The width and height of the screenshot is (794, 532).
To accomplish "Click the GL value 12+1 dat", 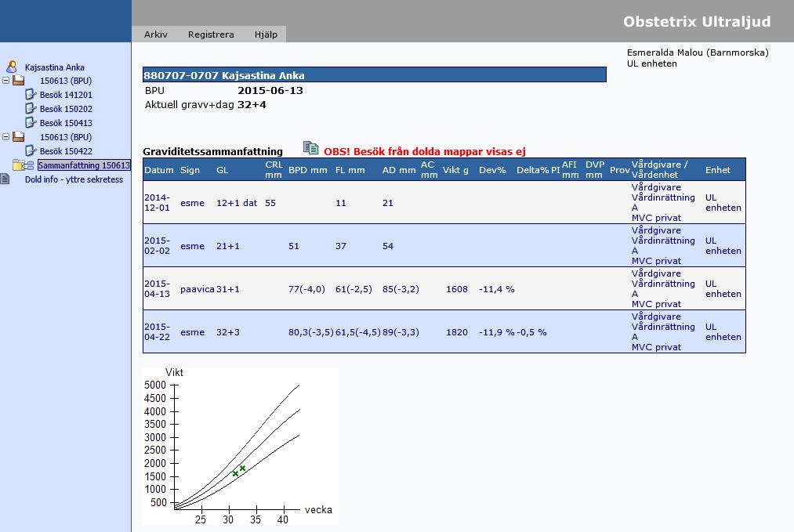I will (237, 203).
